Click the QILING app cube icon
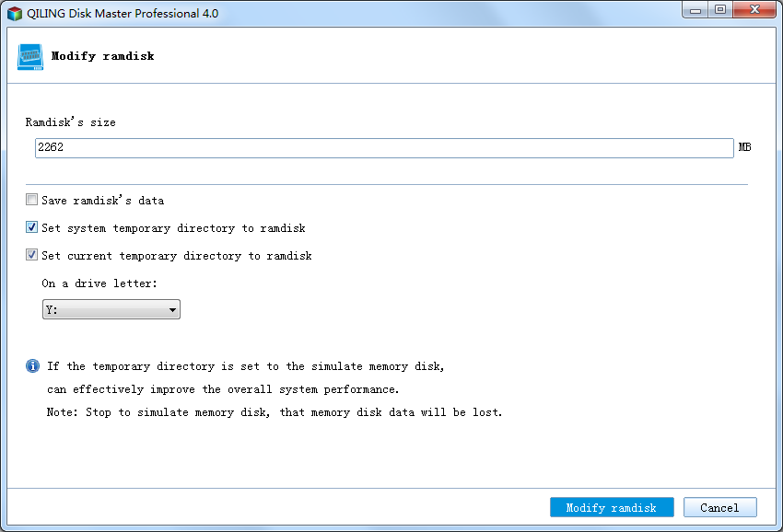The height and width of the screenshot is (532, 783). point(15,14)
